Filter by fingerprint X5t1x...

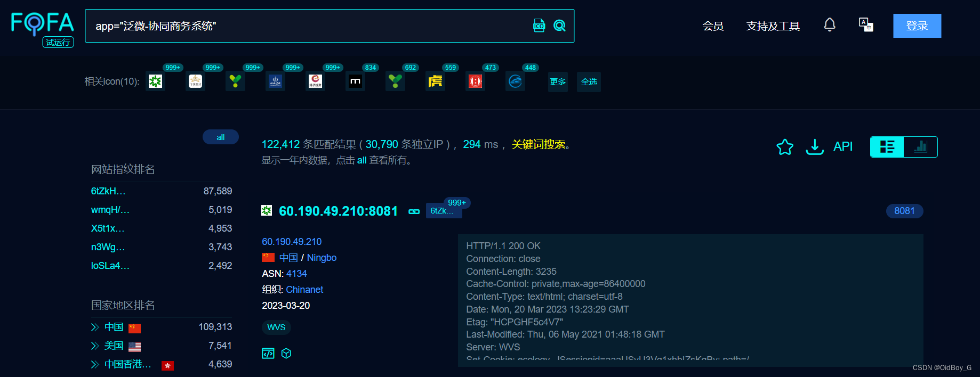(108, 228)
